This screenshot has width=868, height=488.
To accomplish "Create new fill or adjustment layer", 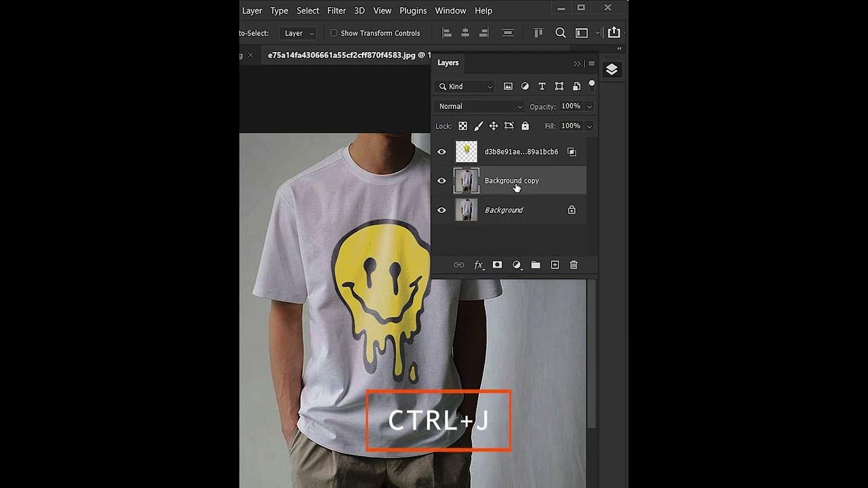I will [517, 265].
